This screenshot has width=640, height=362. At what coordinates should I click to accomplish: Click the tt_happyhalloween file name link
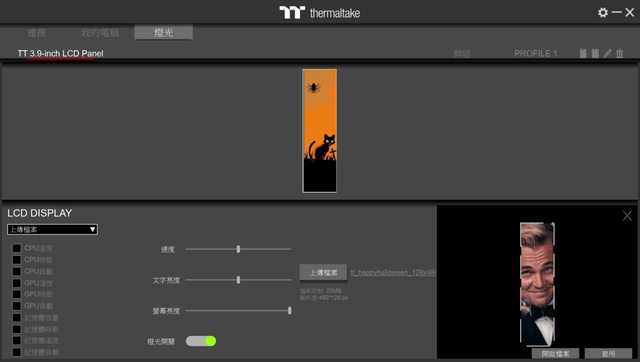click(x=393, y=273)
